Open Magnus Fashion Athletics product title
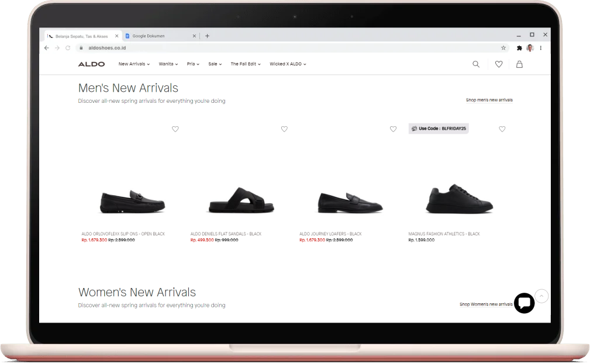Screen dimensions: 590x364 pos(444,234)
